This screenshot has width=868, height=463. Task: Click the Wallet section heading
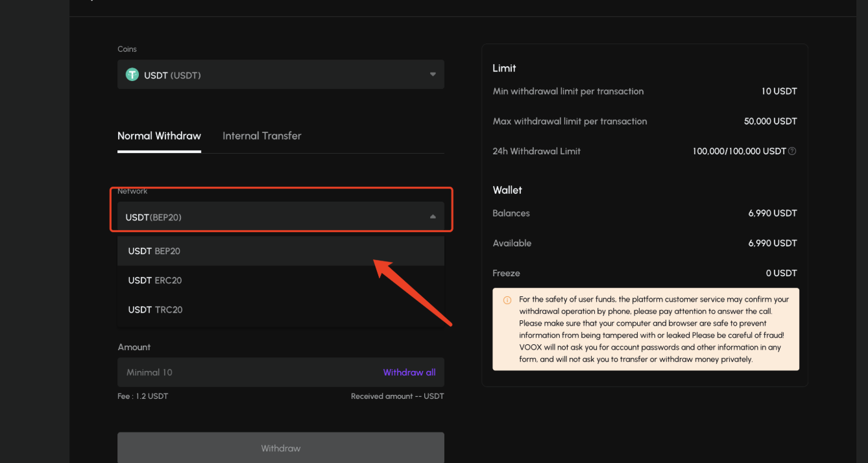point(507,190)
